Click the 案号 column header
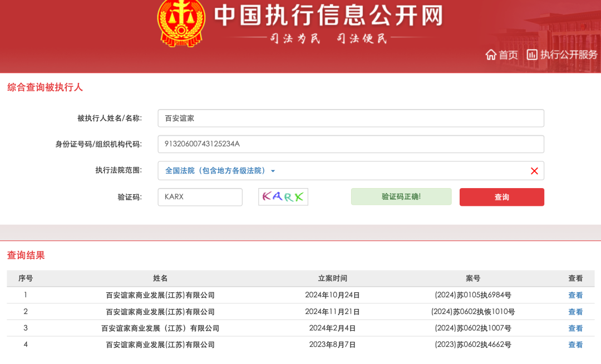This screenshot has height=364, width=601. 473,278
